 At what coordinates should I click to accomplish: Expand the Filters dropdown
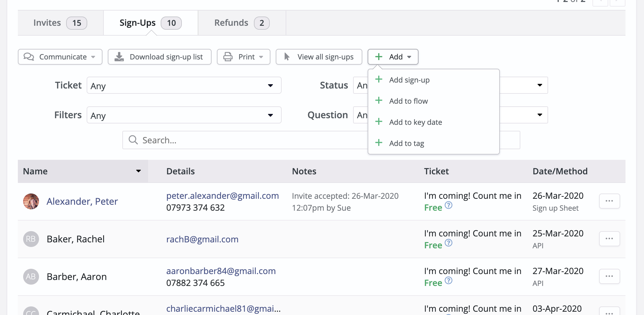(x=184, y=115)
